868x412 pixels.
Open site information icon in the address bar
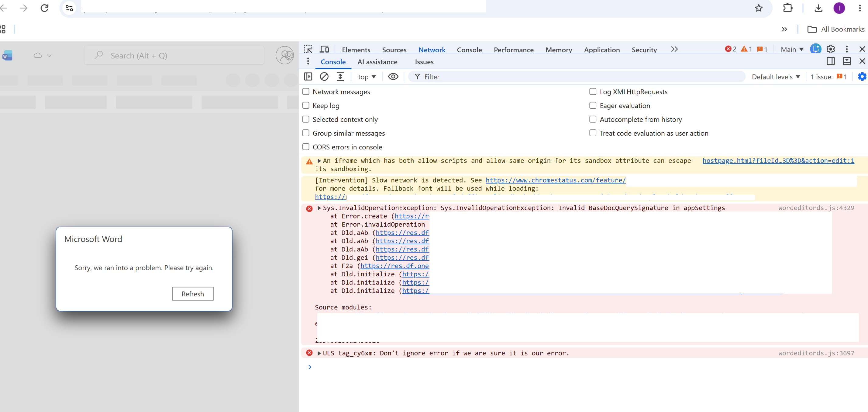69,8
